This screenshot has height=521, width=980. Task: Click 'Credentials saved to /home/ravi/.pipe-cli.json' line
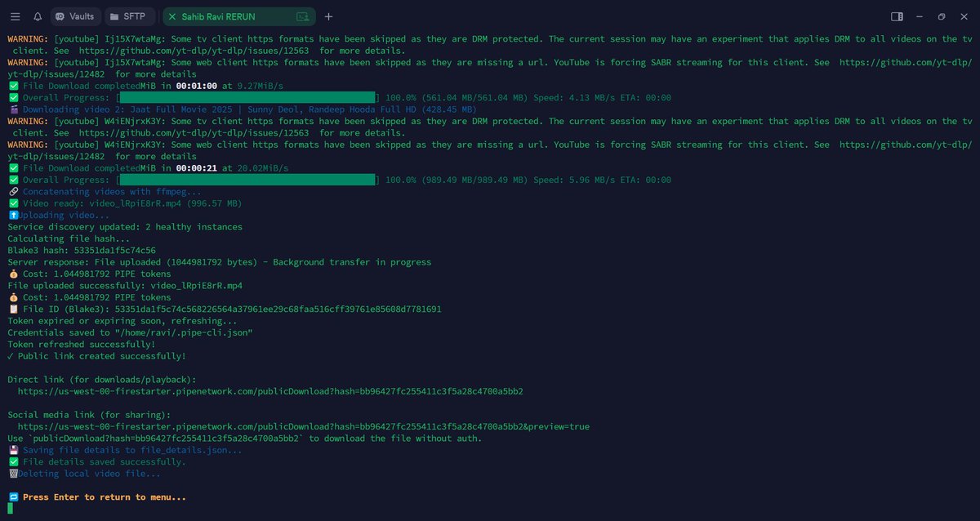pos(131,332)
